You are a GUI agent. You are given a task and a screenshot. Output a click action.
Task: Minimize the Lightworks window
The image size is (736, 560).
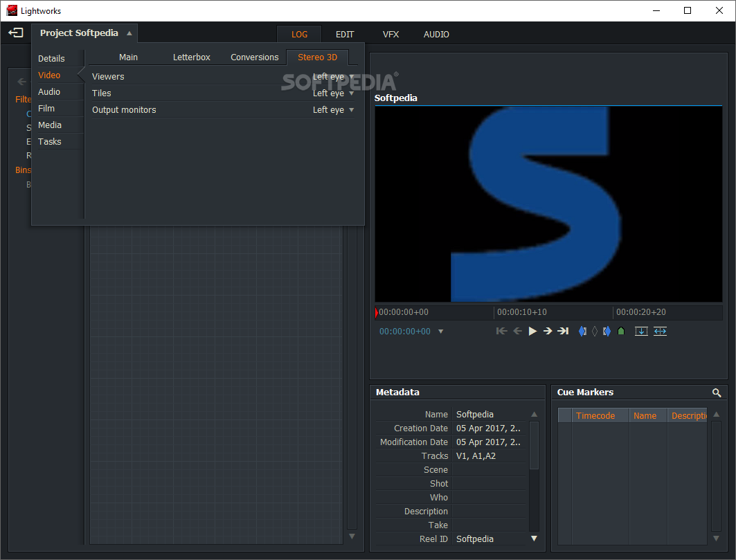click(x=656, y=10)
